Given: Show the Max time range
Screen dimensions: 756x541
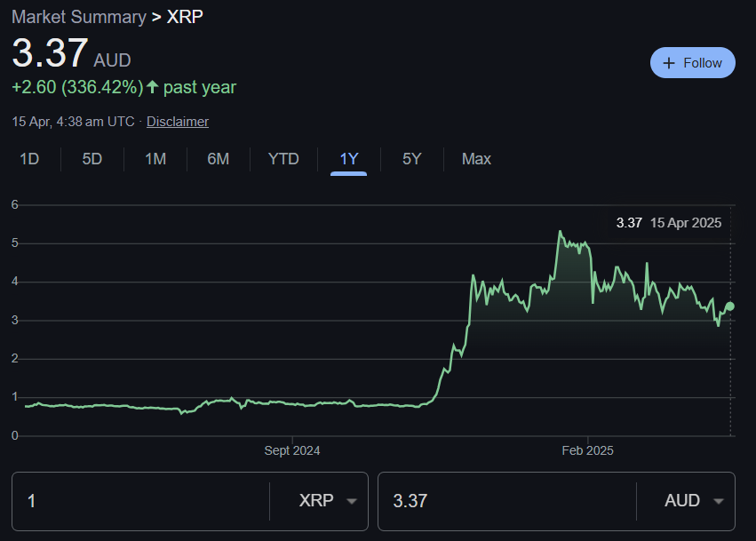Looking at the screenshot, I should click(476, 159).
